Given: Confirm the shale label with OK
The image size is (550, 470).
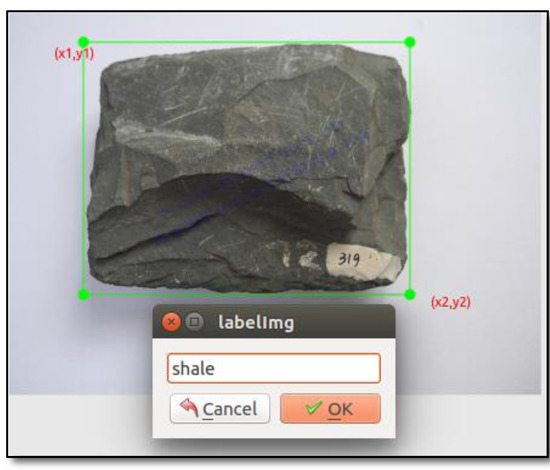Looking at the screenshot, I should click(330, 409).
